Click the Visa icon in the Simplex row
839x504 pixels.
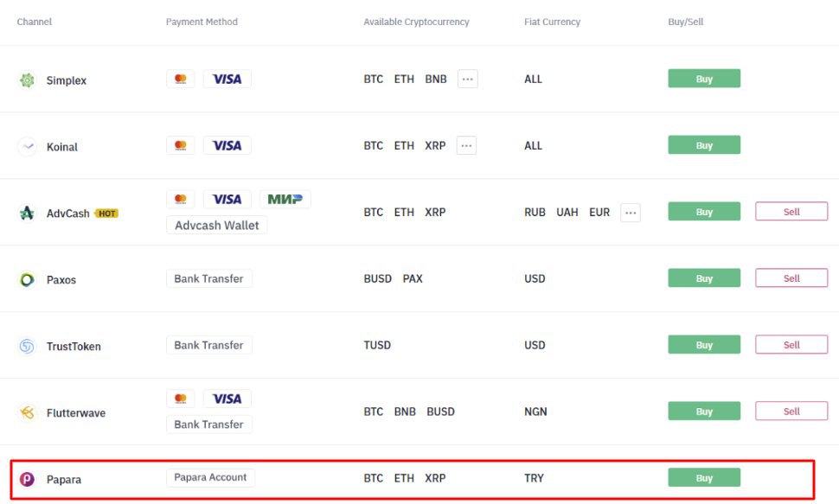227,80
